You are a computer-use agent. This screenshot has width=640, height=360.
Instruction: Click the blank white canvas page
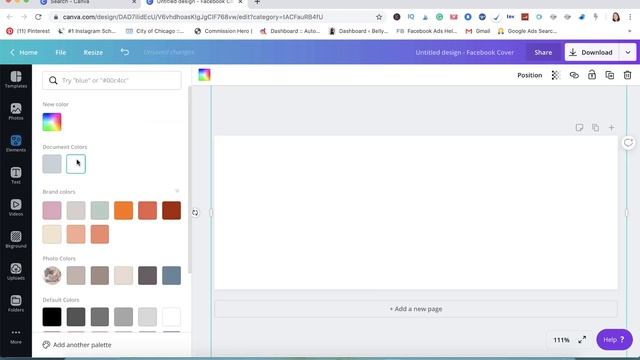click(x=416, y=213)
